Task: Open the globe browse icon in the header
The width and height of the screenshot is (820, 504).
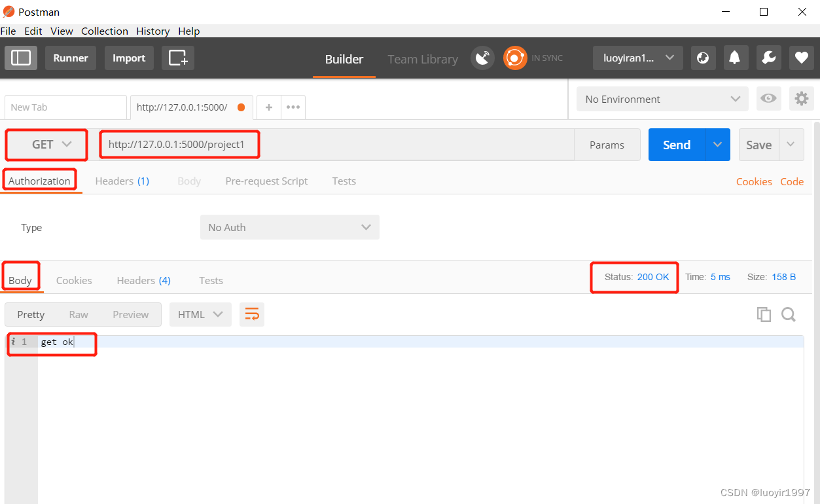Action: 703,58
